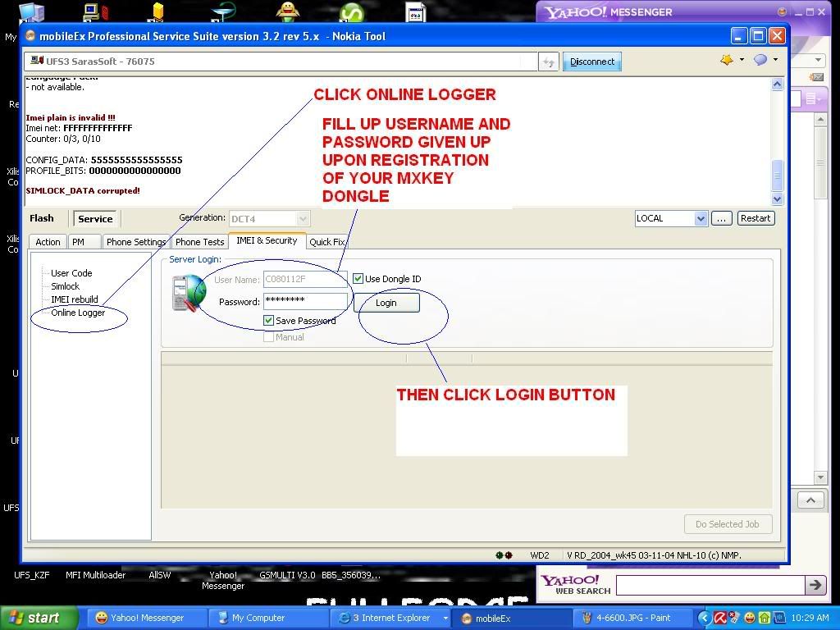Screen dimensions: 840x630
Task: Select the UFS3 SarasSoft connection field
Action: coord(281,62)
